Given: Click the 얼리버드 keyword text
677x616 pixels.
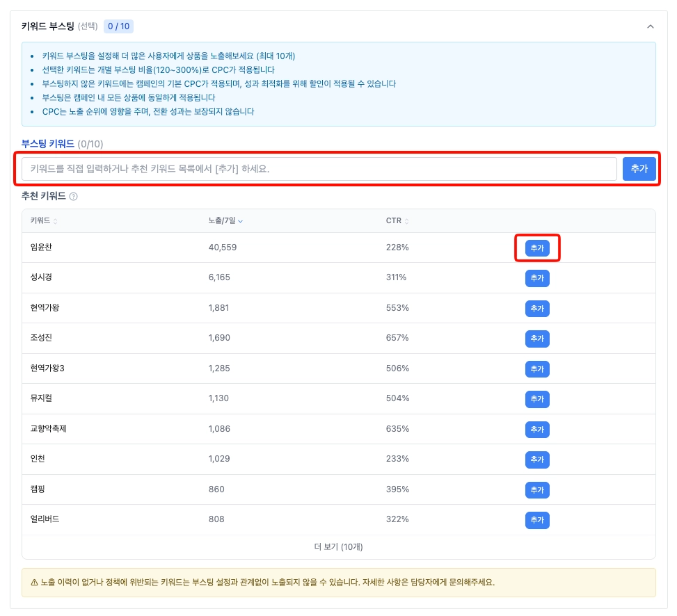Looking at the screenshot, I should pyautogui.click(x=45, y=519).
